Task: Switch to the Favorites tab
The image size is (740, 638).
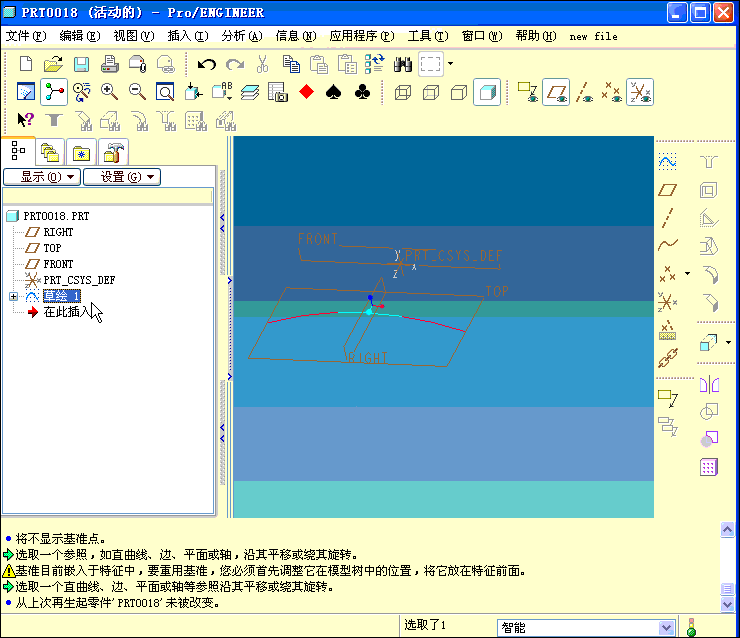Action: pyautogui.click(x=81, y=152)
